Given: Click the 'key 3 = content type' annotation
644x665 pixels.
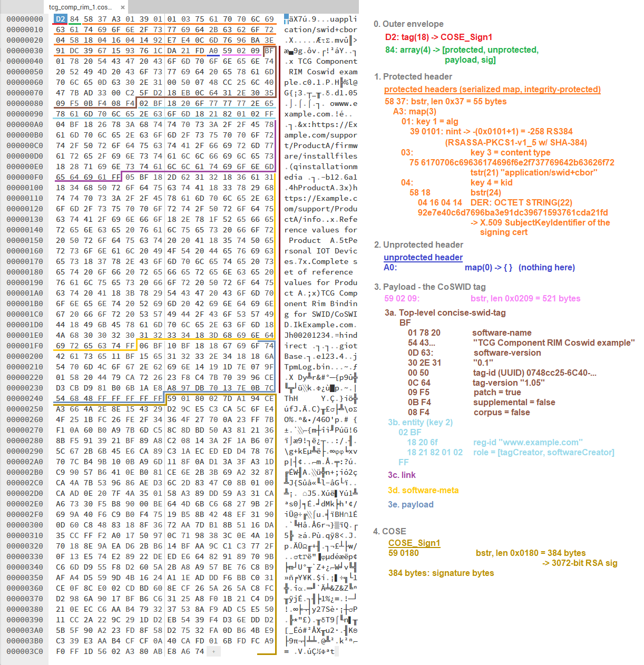Looking at the screenshot, I should pyautogui.click(x=510, y=152).
